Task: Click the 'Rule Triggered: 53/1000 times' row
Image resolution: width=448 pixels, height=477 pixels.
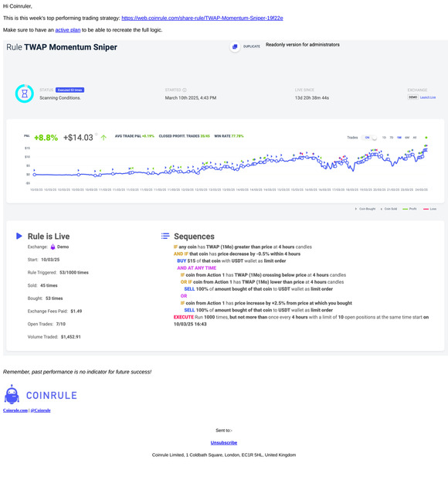Action: pos(58,273)
